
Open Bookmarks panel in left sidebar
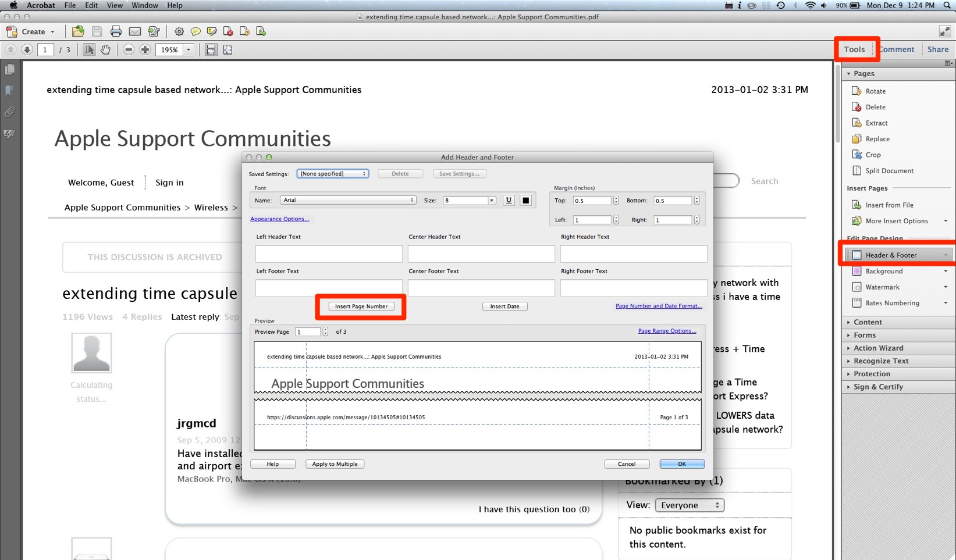click(10, 91)
